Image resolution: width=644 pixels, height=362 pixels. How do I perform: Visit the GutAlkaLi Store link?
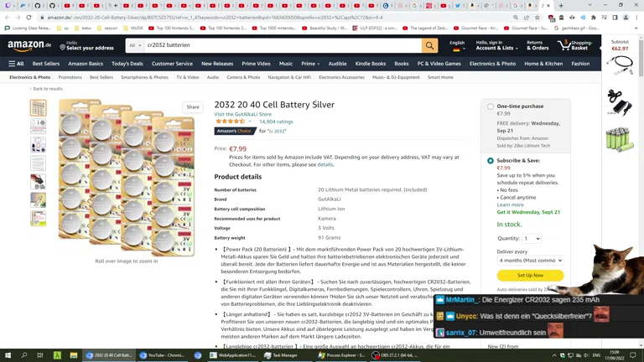coord(242,114)
